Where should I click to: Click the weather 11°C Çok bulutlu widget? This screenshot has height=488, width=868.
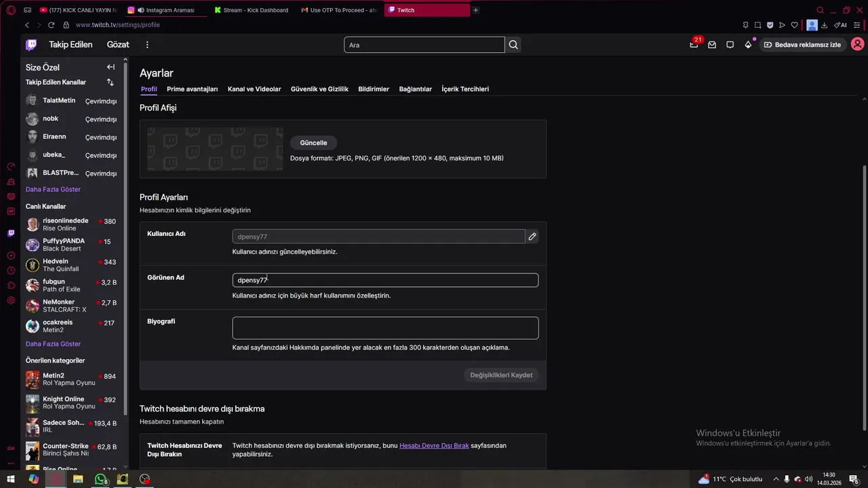pyautogui.click(x=730, y=479)
